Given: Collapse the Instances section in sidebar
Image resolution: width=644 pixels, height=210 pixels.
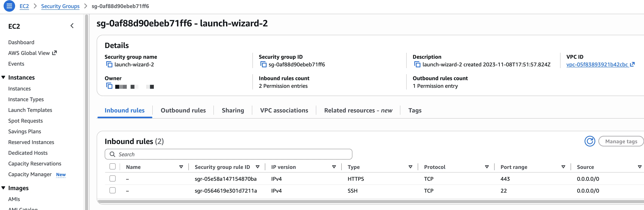Looking at the screenshot, I should click(x=3, y=77).
